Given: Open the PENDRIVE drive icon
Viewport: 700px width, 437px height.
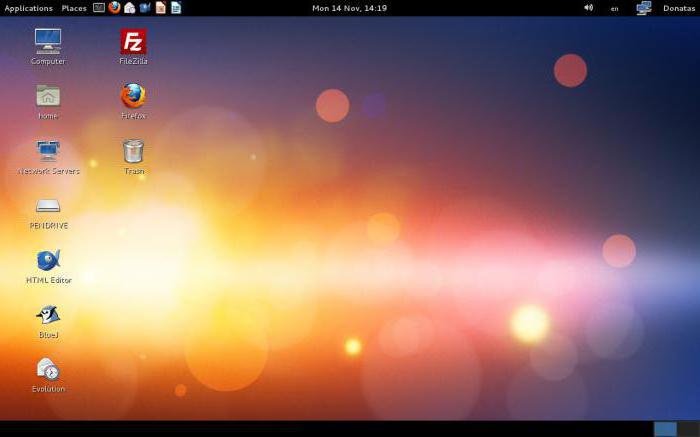Looking at the screenshot, I should click(48, 206).
